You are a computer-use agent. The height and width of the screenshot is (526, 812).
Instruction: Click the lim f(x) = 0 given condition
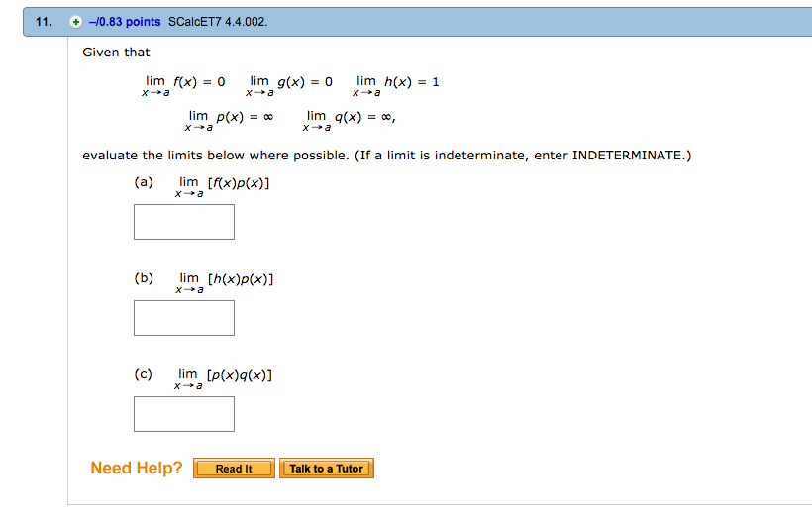183,86
